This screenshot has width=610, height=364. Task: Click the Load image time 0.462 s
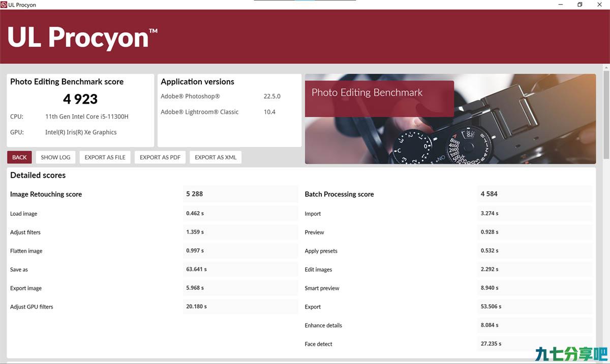(x=195, y=213)
